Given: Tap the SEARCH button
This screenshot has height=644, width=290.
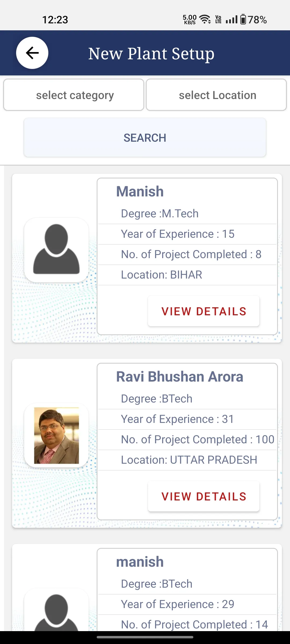Looking at the screenshot, I should tap(145, 138).
